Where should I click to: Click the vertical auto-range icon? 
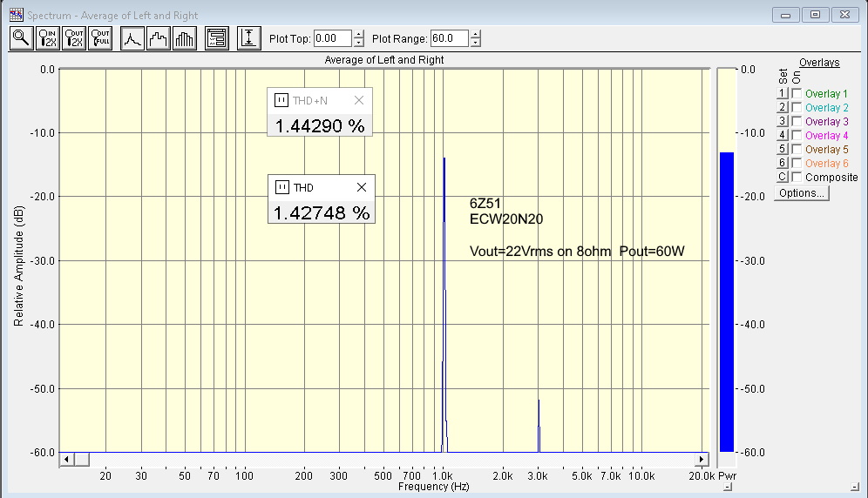[x=249, y=38]
